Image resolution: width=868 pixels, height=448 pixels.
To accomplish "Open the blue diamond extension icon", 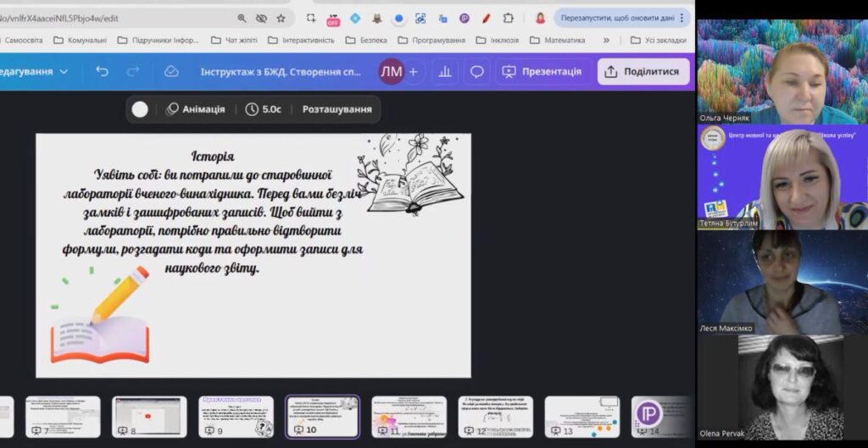I will tap(355, 19).
